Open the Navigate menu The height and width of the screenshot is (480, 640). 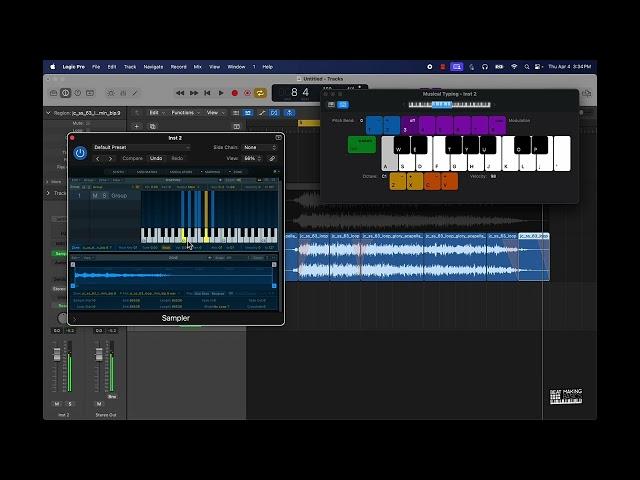pos(153,67)
